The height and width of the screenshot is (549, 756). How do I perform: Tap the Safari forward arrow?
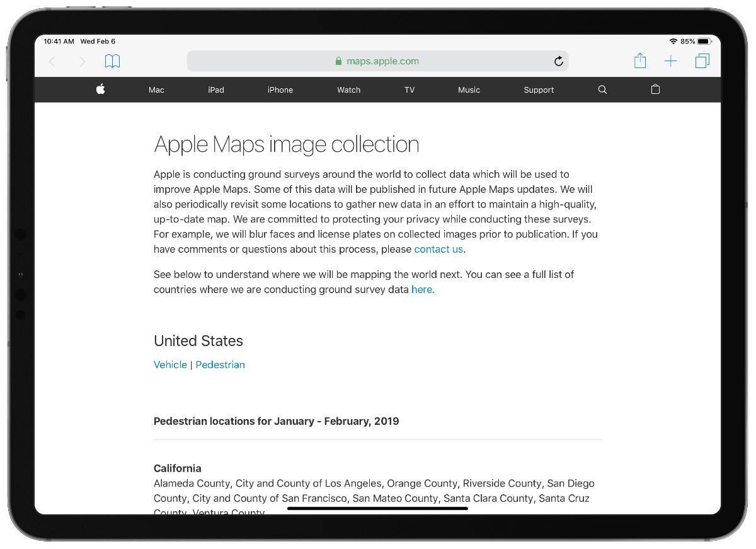tap(82, 61)
